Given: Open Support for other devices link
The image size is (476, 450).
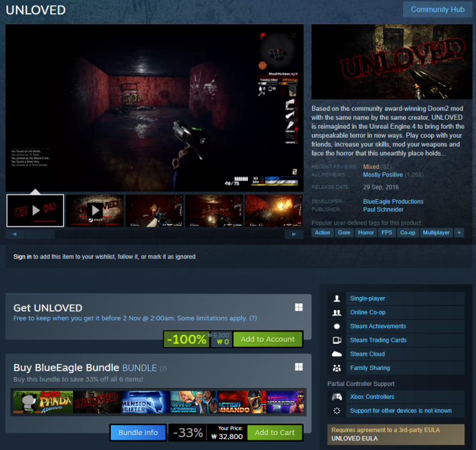Looking at the screenshot, I should pyautogui.click(x=400, y=410).
